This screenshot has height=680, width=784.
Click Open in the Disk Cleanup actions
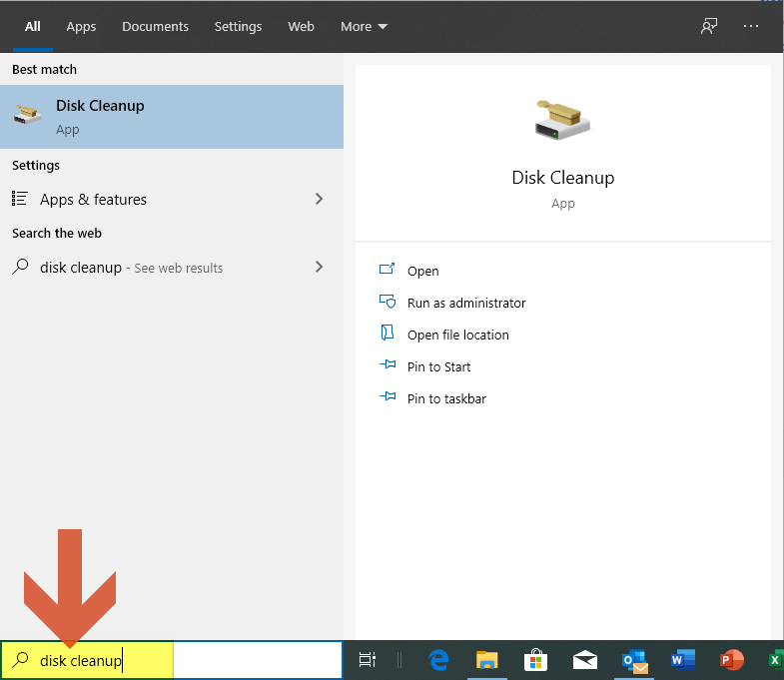coord(423,271)
